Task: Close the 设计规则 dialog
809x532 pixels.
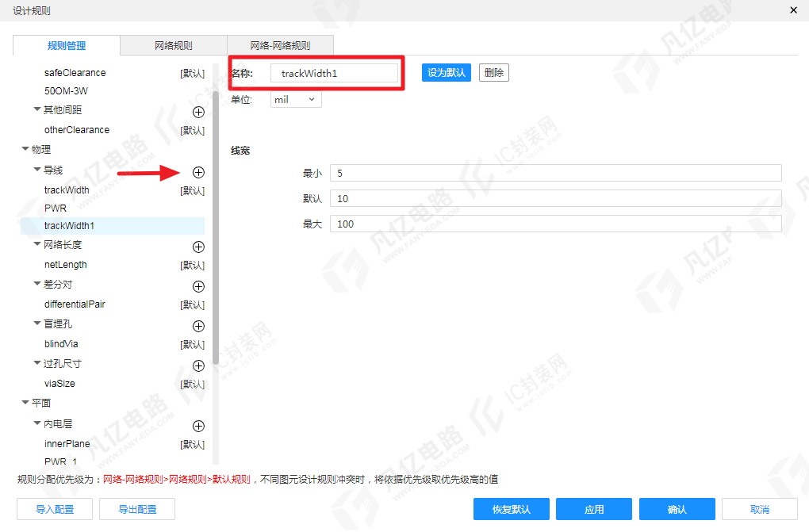Action: pyautogui.click(x=793, y=10)
